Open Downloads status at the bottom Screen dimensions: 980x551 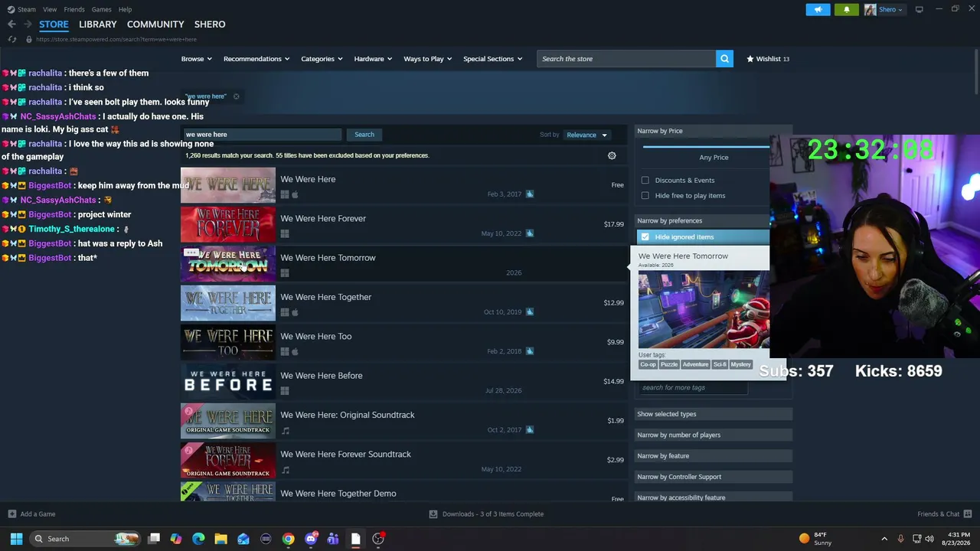pyautogui.click(x=487, y=514)
